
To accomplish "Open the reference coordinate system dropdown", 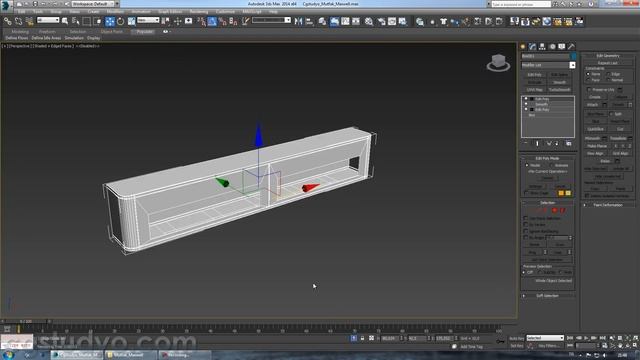I will [148, 20].
